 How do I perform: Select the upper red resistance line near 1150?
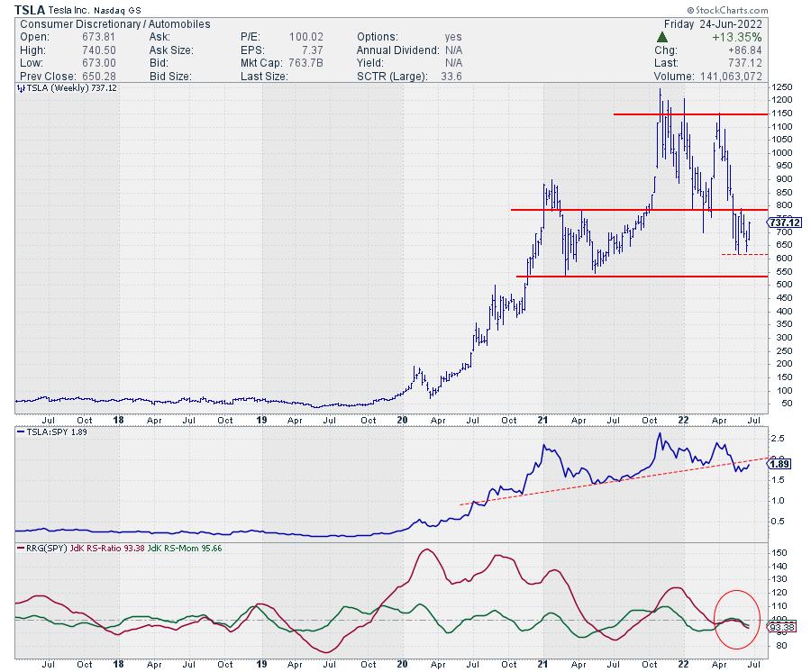pyautogui.click(x=689, y=114)
